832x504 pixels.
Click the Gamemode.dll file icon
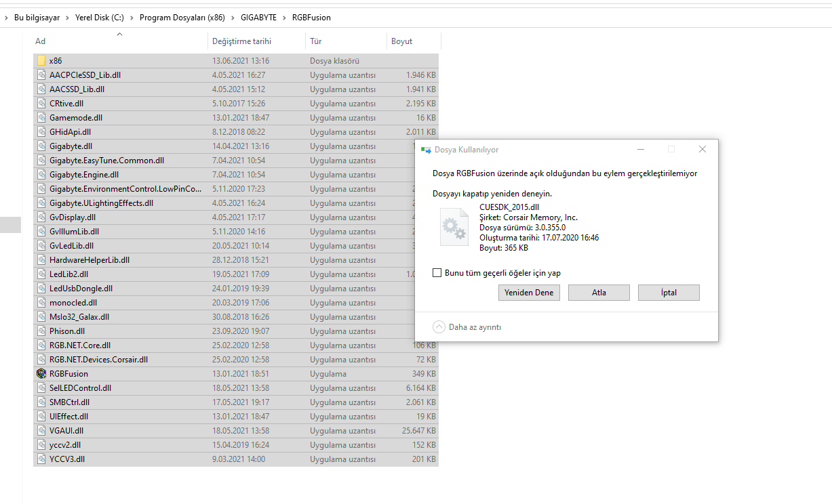(x=41, y=118)
